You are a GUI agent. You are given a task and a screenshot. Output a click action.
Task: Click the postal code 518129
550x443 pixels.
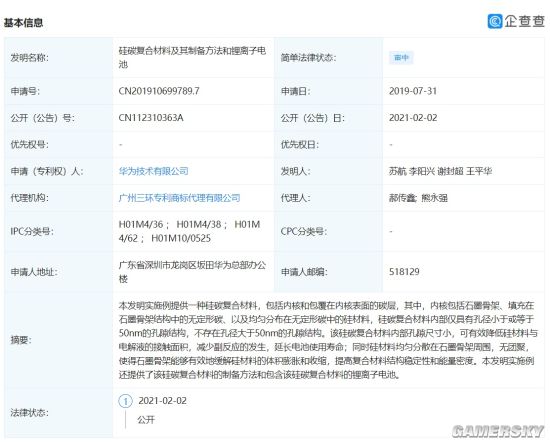[x=404, y=271]
